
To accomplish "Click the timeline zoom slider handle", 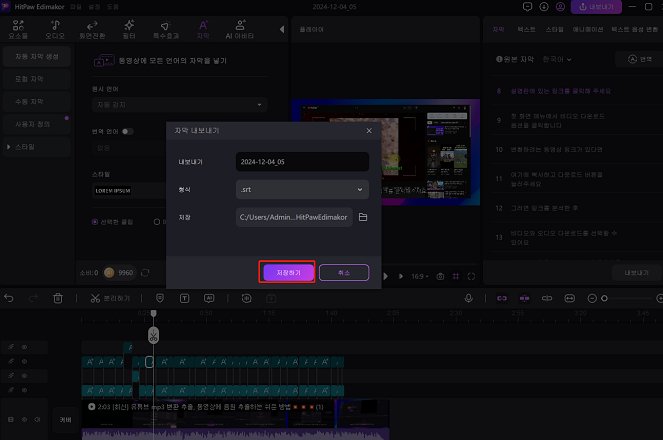I will (604, 298).
